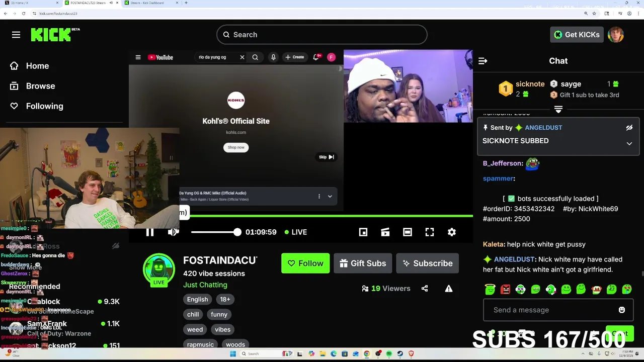The width and height of the screenshot is (644, 362).
Task: Collapse the chat panel arrow icon
Action: (483, 61)
